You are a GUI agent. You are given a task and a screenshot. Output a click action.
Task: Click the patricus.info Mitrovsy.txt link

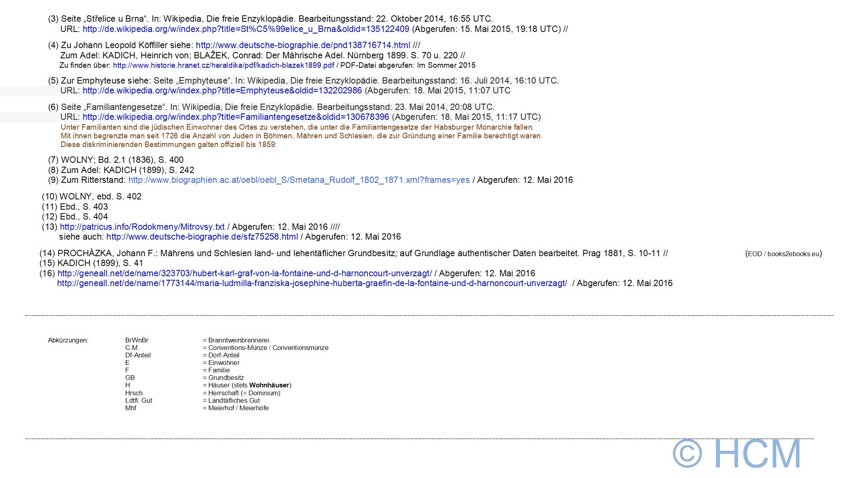coord(142,227)
